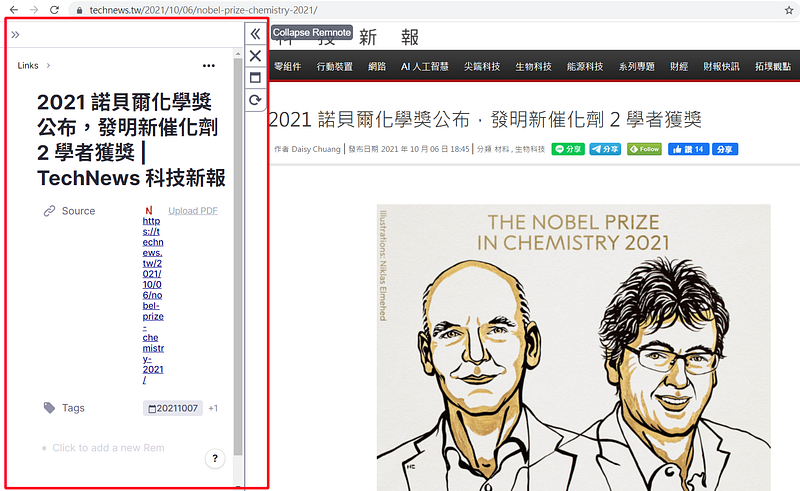Open the AI 人工智慧 nav menu
800x491 pixels.
point(424,66)
